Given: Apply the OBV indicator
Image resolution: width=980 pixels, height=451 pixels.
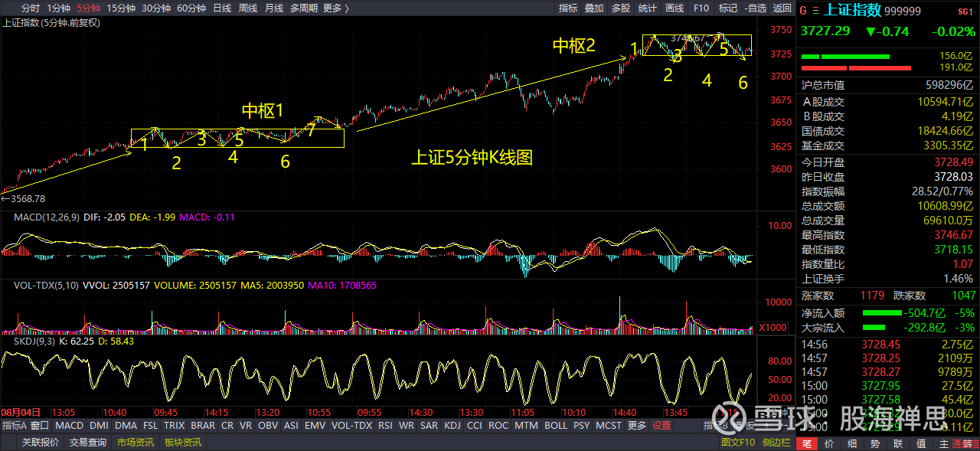Looking at the screenshot, I should pos(268,426).
